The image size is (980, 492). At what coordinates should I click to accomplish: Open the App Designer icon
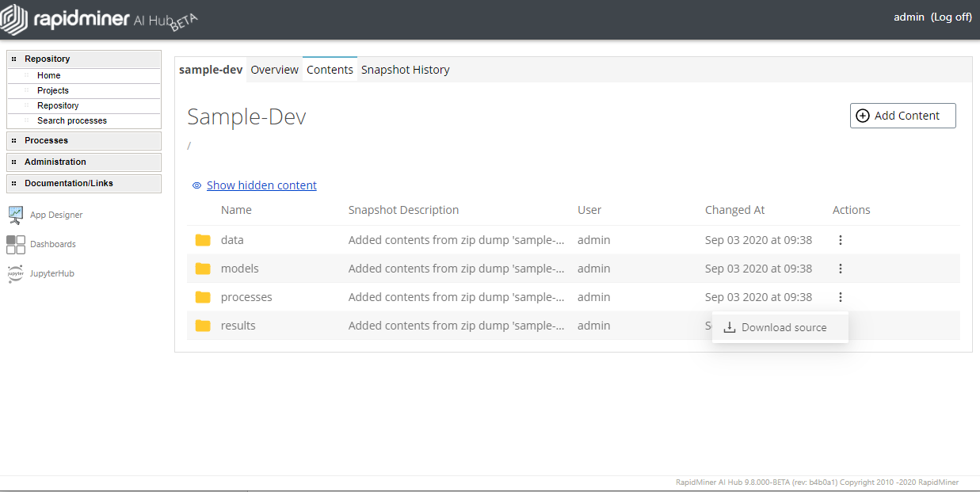click(16, 215)
